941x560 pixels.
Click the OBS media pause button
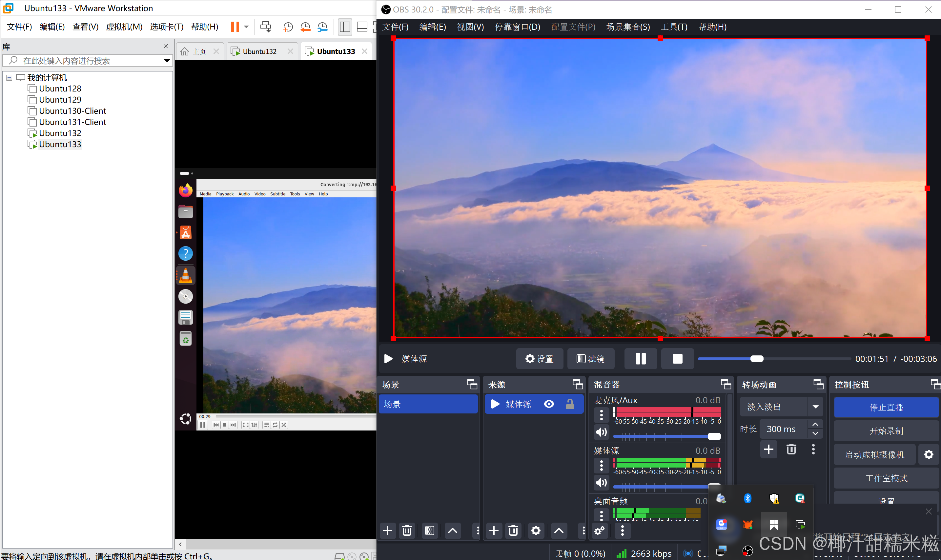tap(640, 358)
